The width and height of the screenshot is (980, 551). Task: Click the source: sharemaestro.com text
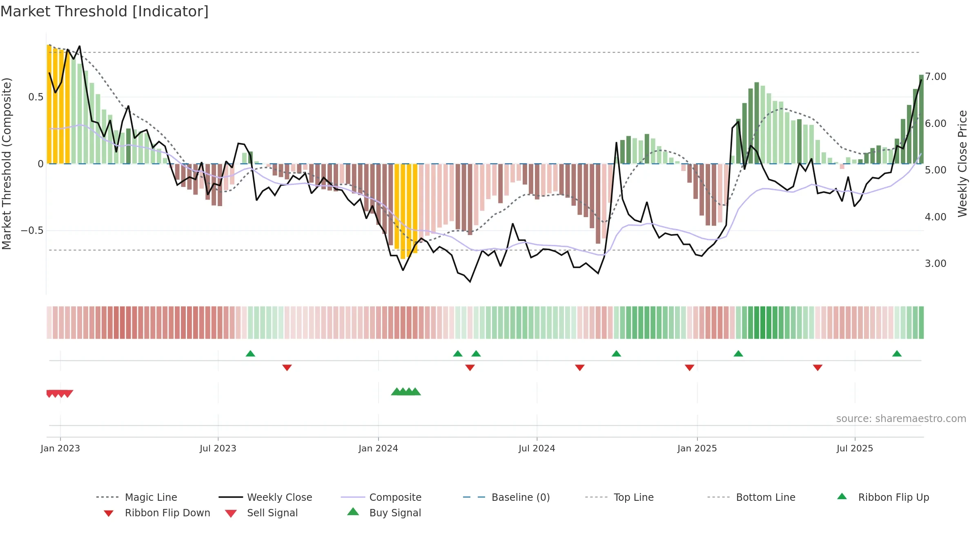(901, 419)
